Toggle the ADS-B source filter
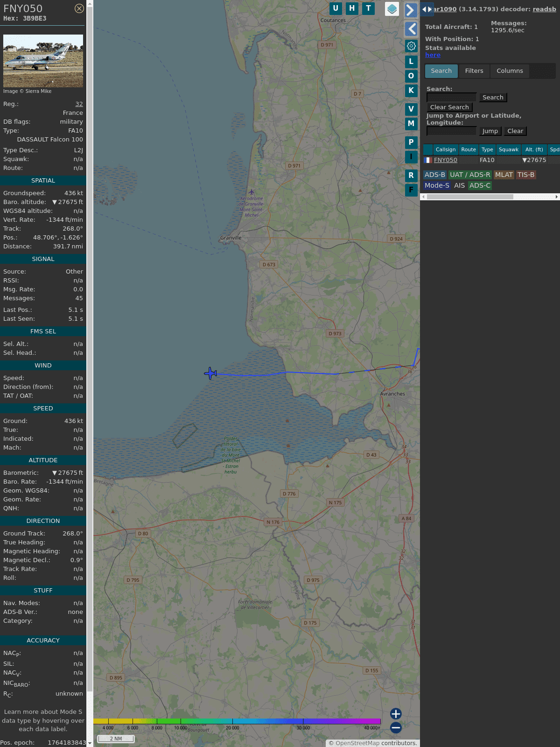 pyautogui.click(x=434, y=175)
